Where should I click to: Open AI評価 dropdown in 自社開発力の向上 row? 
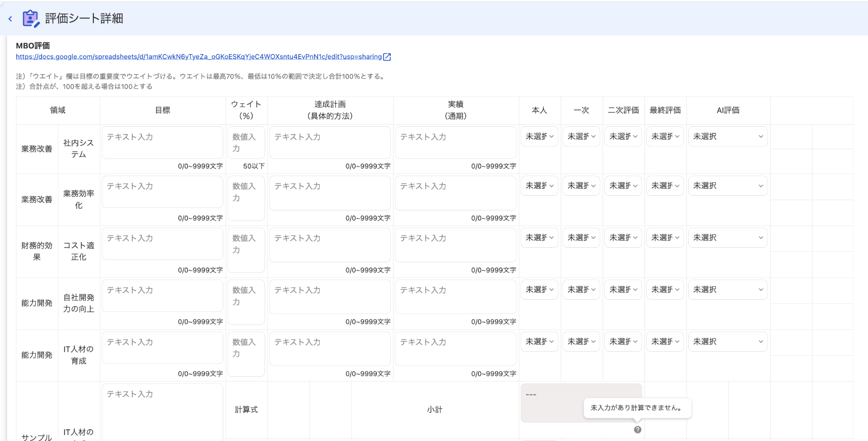click(x=728, y=290)
